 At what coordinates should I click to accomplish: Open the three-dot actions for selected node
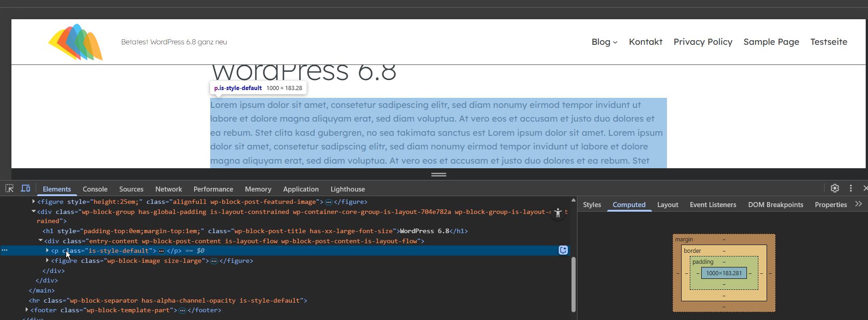pos(5,250)
